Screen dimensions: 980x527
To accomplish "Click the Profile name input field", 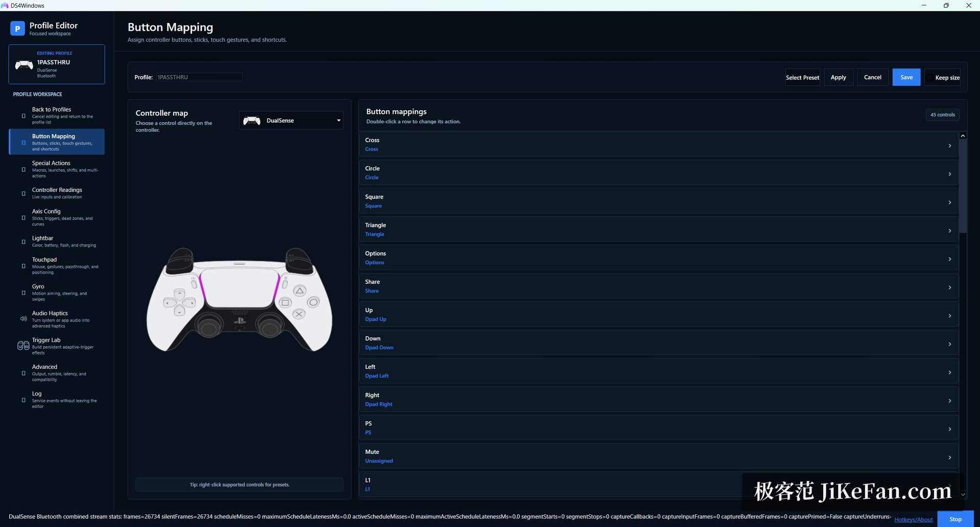I will point(199,77).
